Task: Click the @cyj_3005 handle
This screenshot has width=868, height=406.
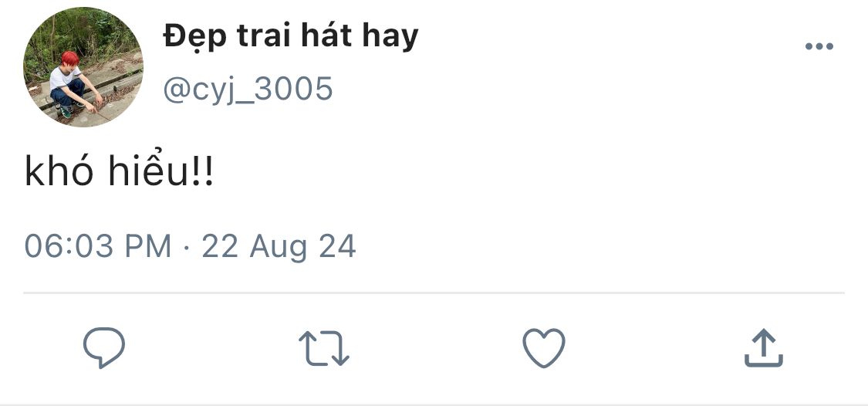Action: tap(248, 90)
